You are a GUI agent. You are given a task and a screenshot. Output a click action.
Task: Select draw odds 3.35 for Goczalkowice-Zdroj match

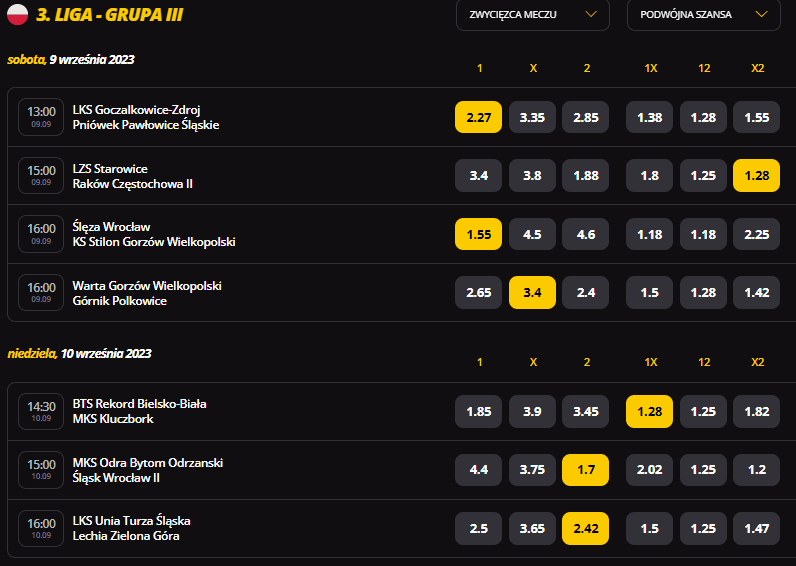(x=532, y=117)
